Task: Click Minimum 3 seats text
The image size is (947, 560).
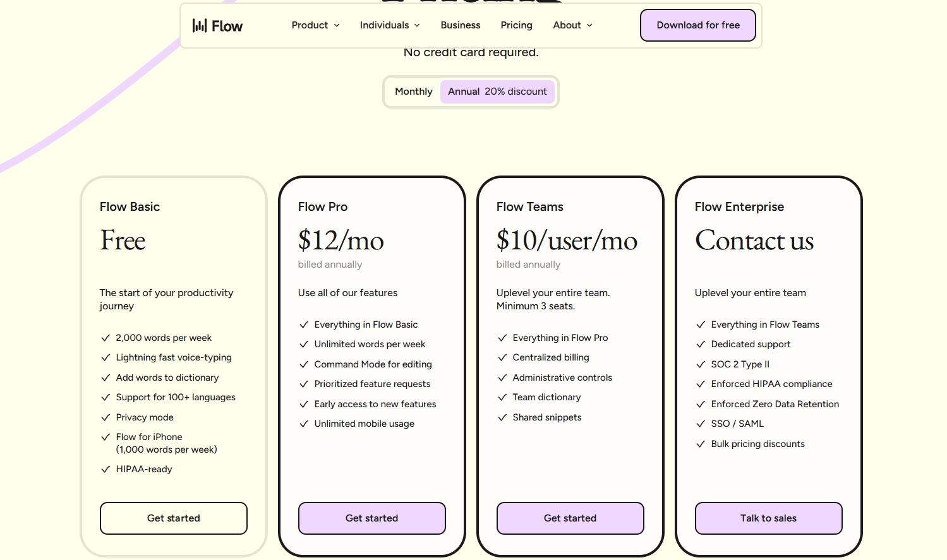Action: (536, 306)
